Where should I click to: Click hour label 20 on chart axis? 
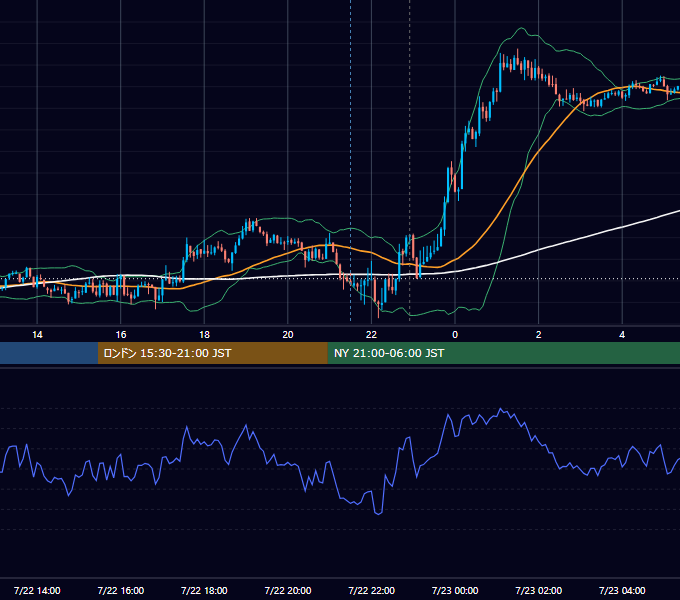288,335
